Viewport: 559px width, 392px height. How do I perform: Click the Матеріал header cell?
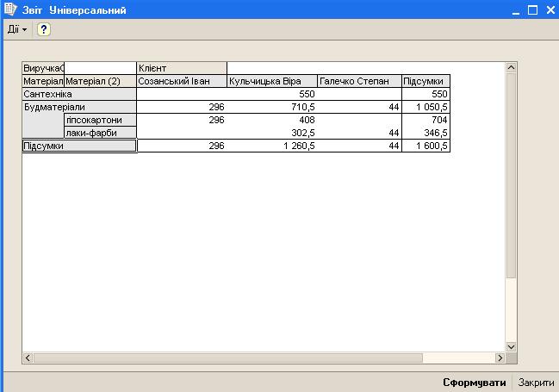(x=43, y=81)
